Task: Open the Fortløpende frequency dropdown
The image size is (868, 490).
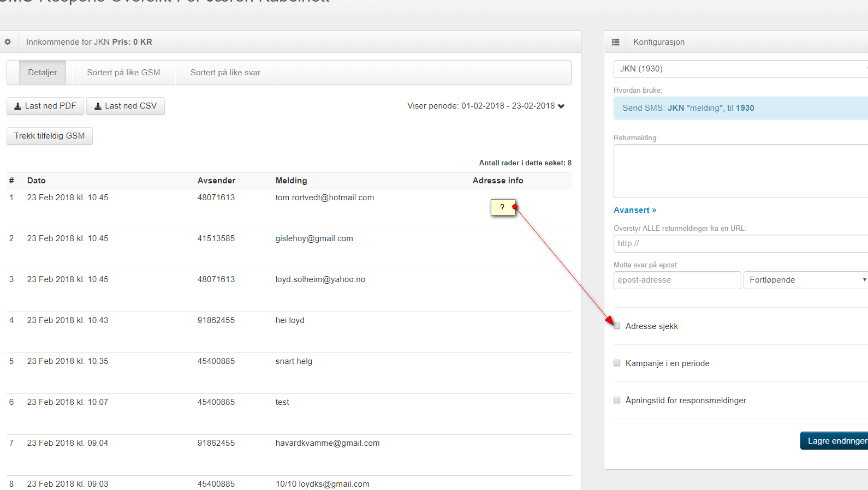Action: click(x=806, y=280)
